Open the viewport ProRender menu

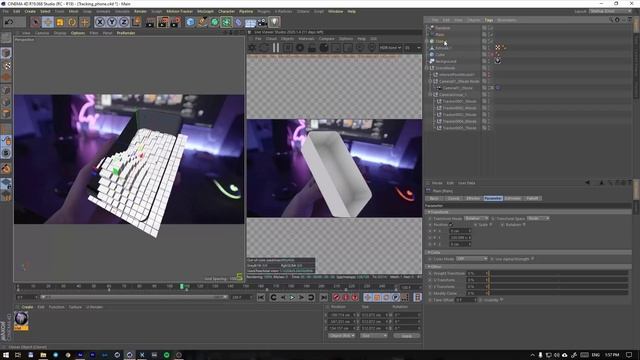(x=126, y=33)
